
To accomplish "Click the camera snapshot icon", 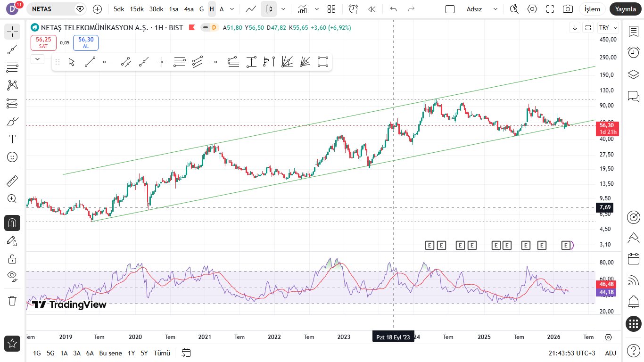I will coord(568,9).
